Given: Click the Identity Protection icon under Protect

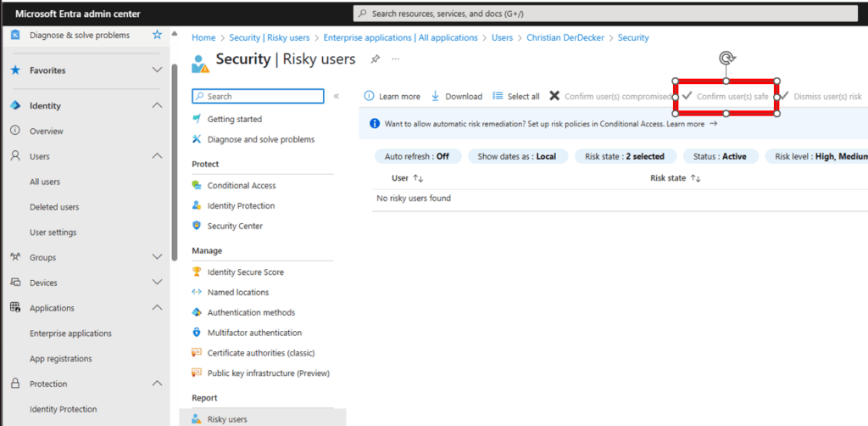Looking at the screenshot, I should click(197, 205).
